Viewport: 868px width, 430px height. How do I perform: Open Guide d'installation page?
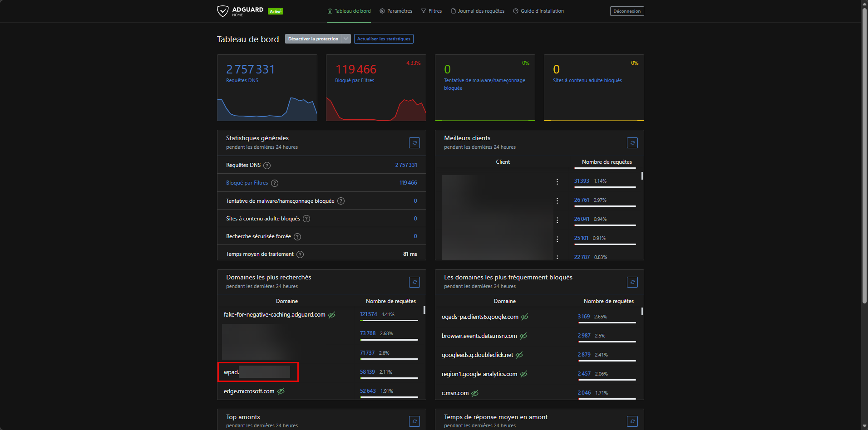coord(538,11)
